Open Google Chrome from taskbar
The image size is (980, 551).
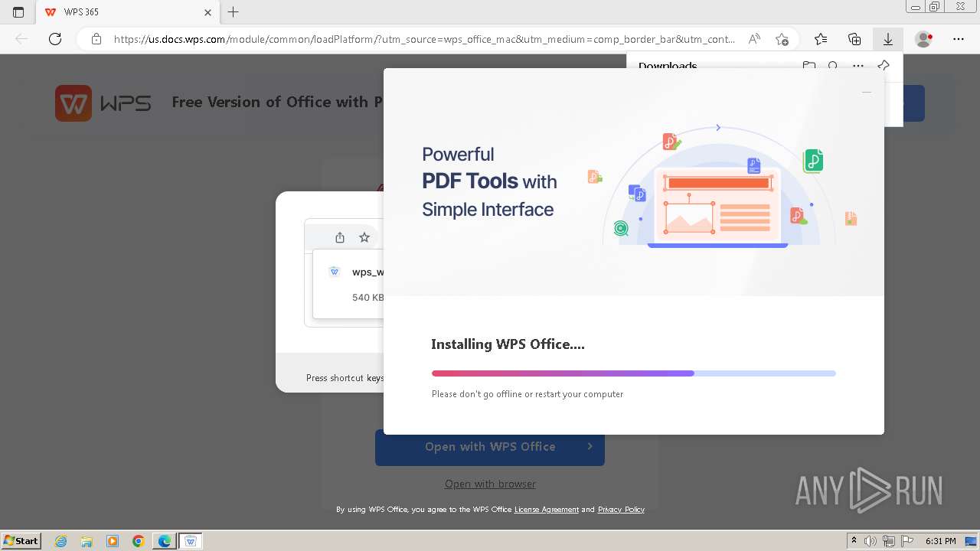pos(139,541)
